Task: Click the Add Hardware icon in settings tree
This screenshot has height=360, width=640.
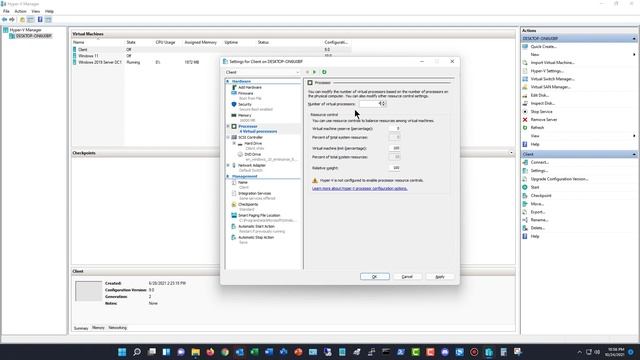Action: click(x=234, y=87)
